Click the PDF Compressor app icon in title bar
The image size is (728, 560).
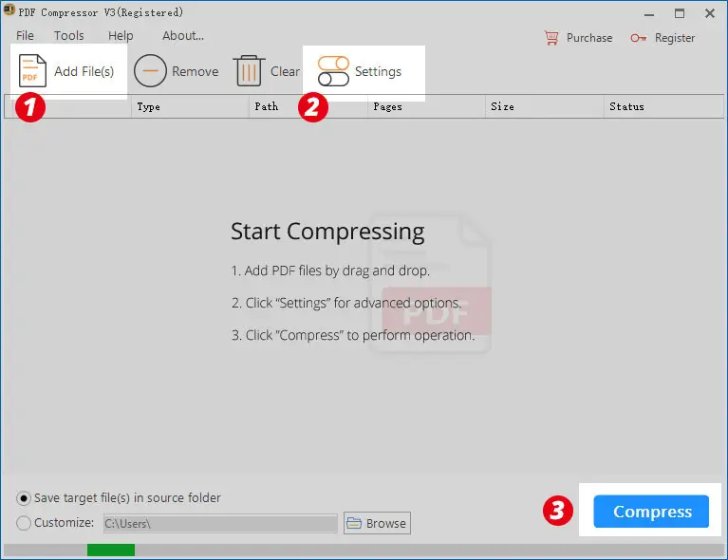coord(9,9)
